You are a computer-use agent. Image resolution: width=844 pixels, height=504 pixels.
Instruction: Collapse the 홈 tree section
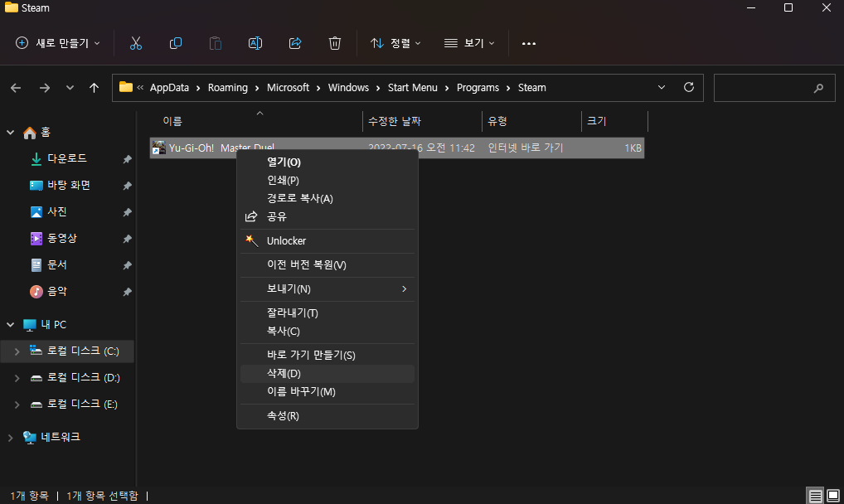click(10, 133)
